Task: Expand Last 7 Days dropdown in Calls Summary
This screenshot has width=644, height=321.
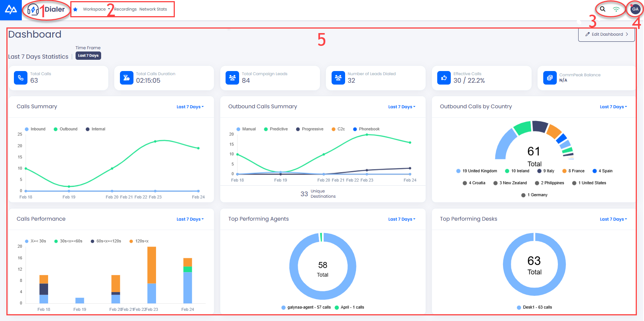Action: 190,107
